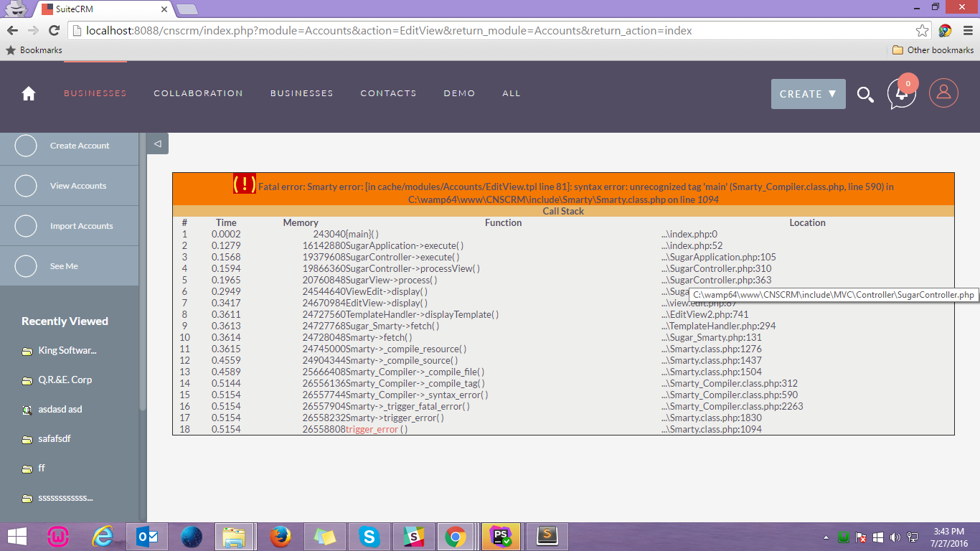Image resolution: width=980 pixels, height=551 pixels.
Task: Launch Firefox from the taskbar
Action: [281, 537]
